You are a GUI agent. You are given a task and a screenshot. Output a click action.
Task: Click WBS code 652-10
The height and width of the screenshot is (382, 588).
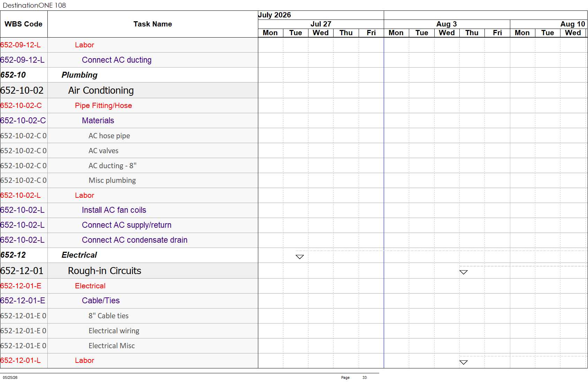pos(13,75)
